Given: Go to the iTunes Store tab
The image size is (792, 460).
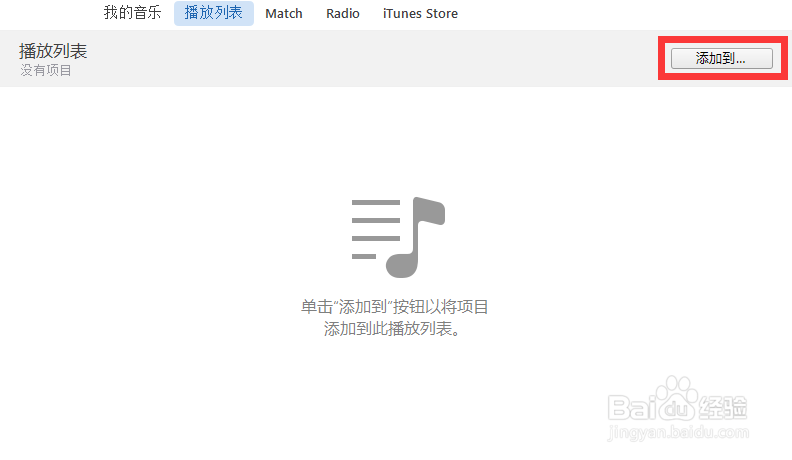Looking at the screenshot, I should pyautogui.click(x=420, y=14).
